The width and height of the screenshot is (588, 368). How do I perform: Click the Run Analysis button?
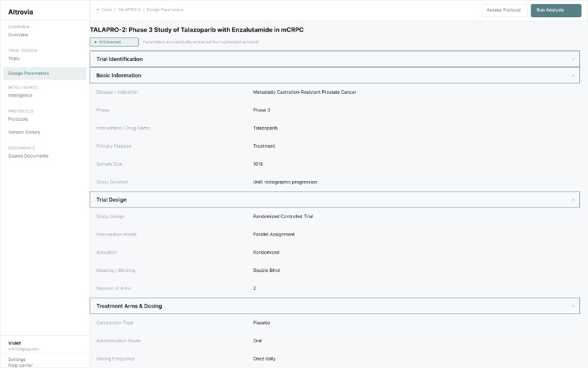point(555,10)
